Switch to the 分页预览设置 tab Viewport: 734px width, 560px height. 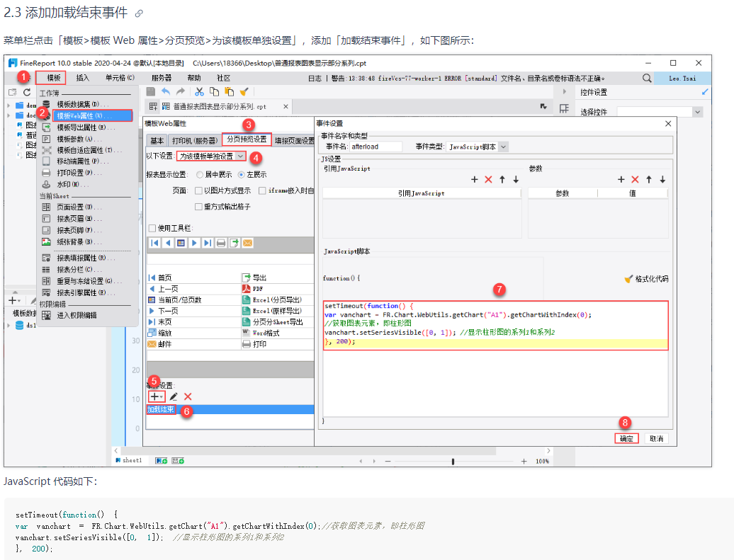247,139
